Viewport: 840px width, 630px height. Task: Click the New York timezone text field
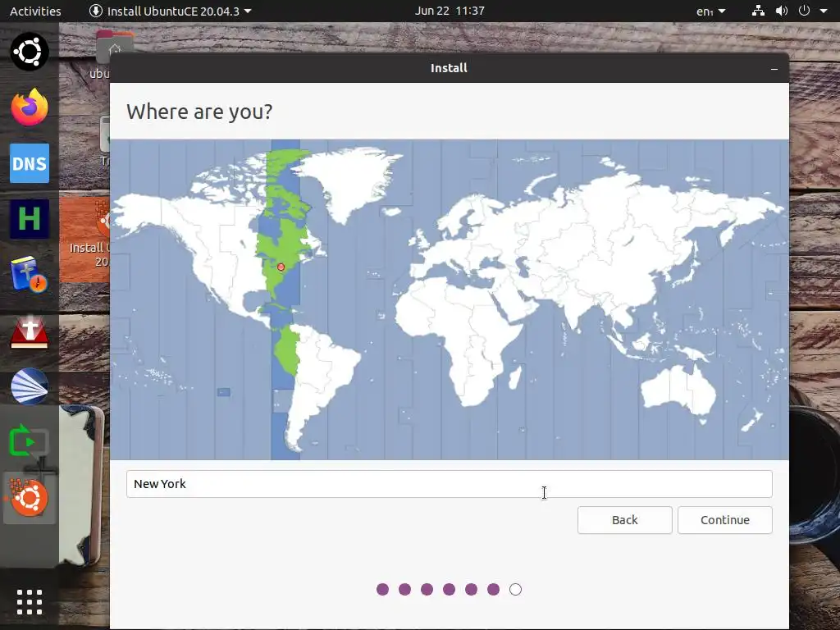pyautogui.click(x=450, y=484)
